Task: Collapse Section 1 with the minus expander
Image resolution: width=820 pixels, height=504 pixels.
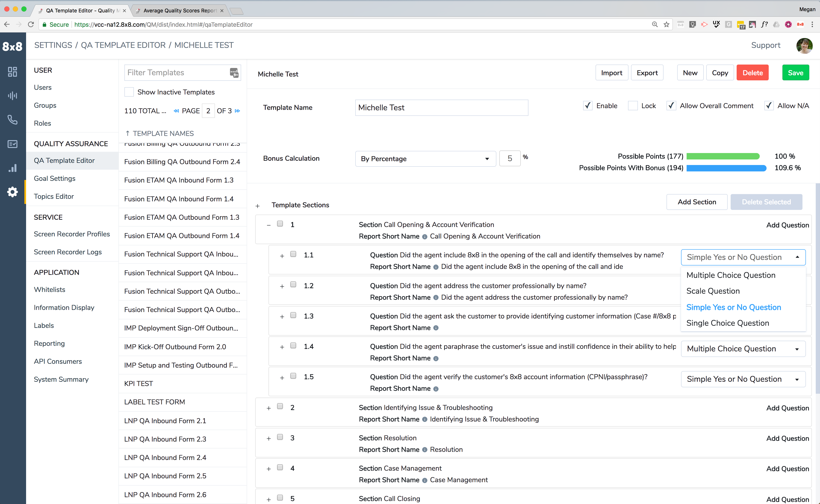Action: (269, 225)
